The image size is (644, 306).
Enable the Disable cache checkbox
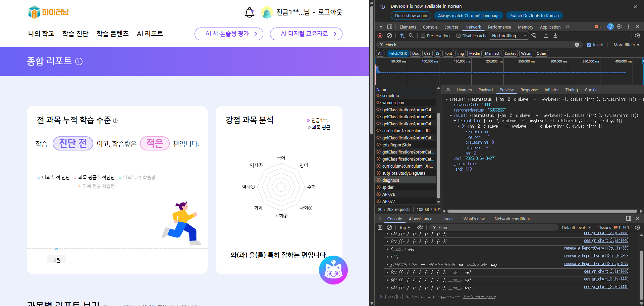[459, 36]
